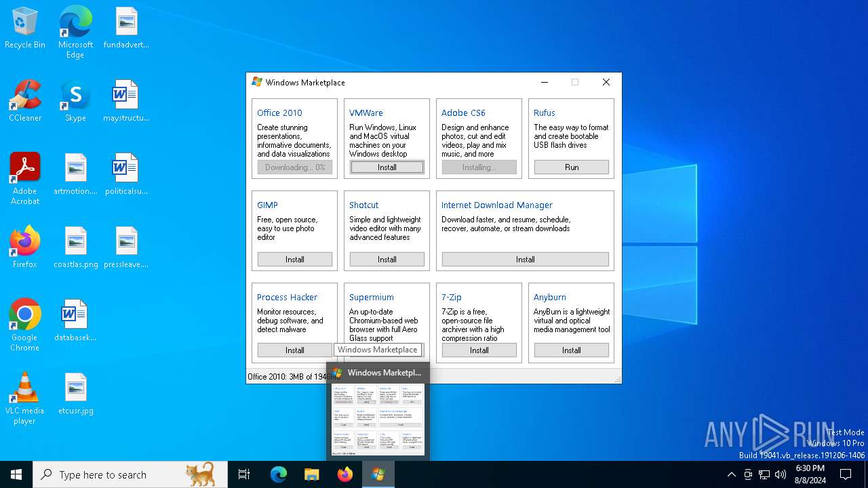Click the Office 2010 heading

[279, 113]
